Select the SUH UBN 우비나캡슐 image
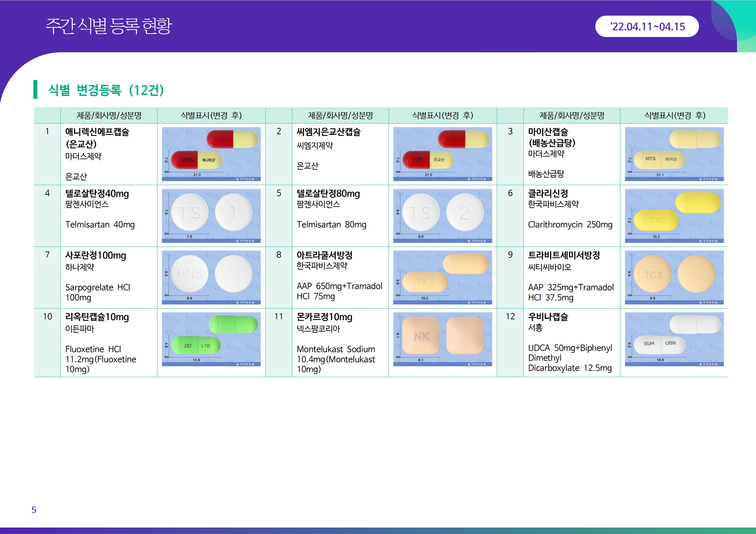Viewport: 756px width, 534px height. coord(674,339)
